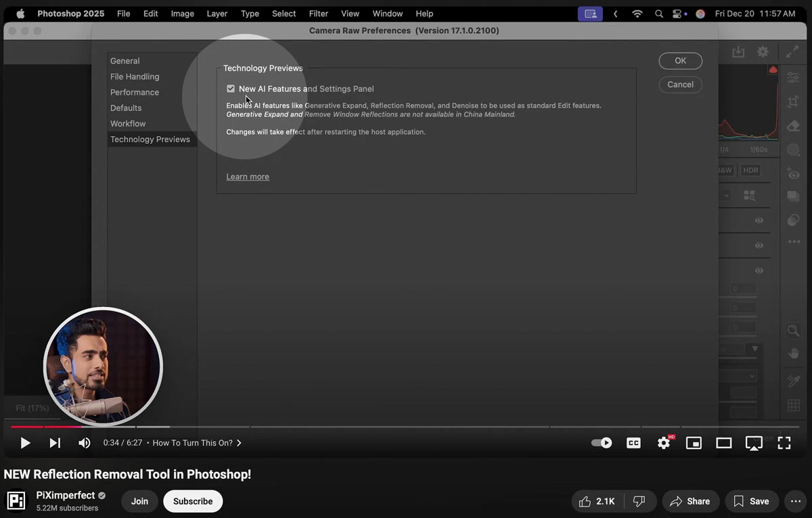This screenshot has height=518, width=812.
Task: Enter fullscreen mode
Action: pyautogui.click(x=784, y=443)
